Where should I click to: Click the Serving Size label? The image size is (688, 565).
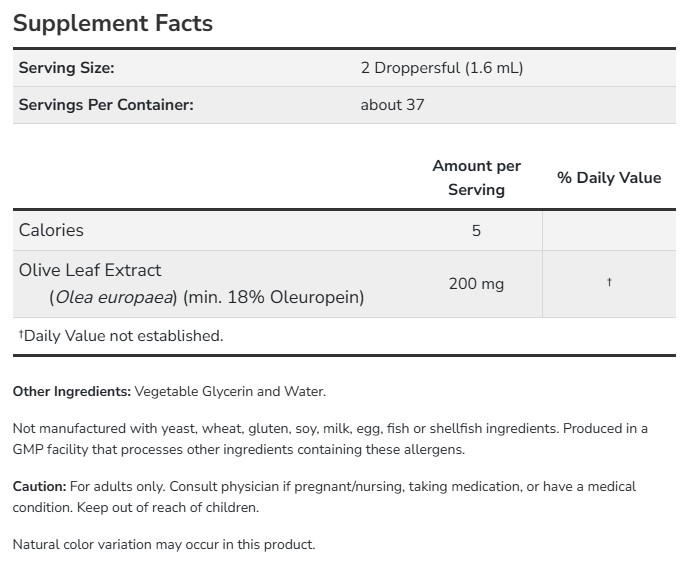tap(67, 68)
